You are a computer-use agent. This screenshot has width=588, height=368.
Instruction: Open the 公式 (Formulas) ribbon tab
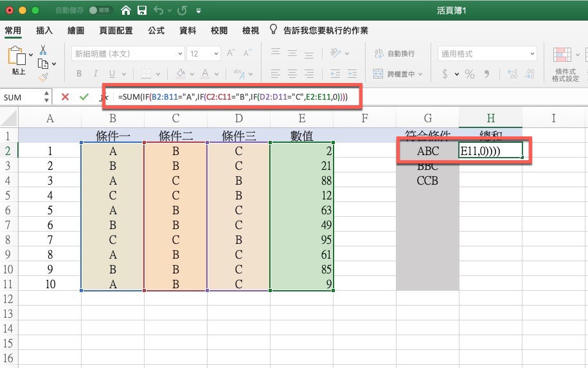pos(156,30)
